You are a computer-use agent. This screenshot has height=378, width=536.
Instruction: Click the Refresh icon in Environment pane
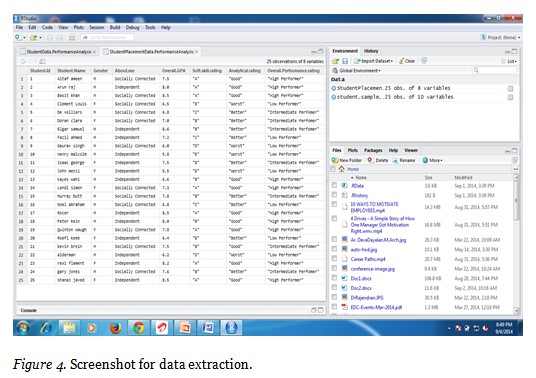pos(424,61)
